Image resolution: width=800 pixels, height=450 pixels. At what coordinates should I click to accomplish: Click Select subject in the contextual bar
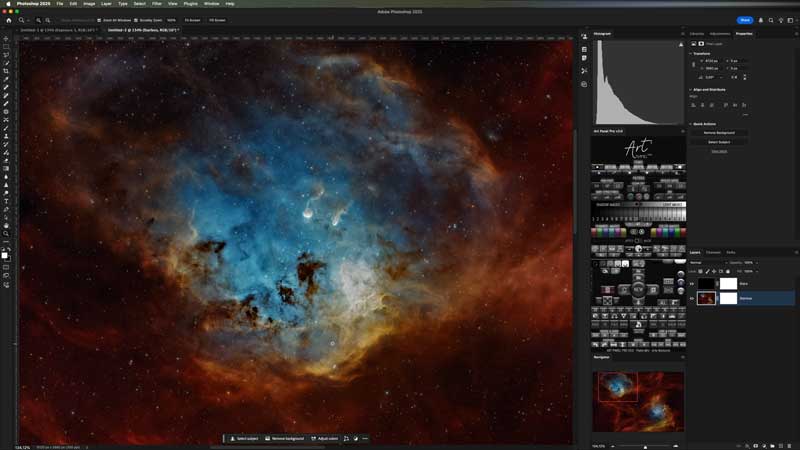[x=242, y=438]
